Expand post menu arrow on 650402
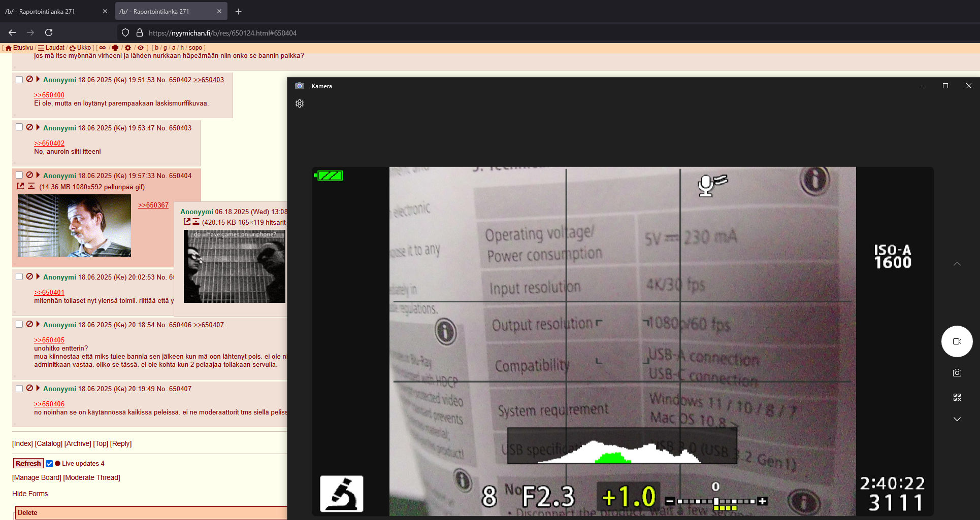 point(38,79)
